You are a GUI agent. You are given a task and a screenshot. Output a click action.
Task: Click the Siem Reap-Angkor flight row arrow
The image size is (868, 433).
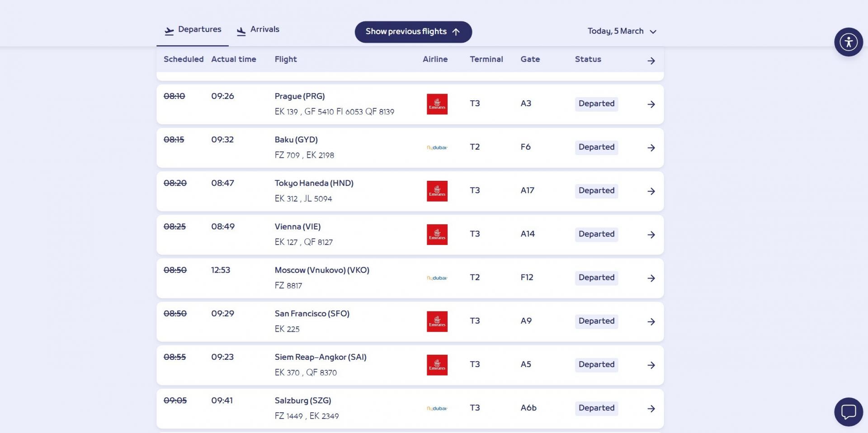click(x=651, y=365)
